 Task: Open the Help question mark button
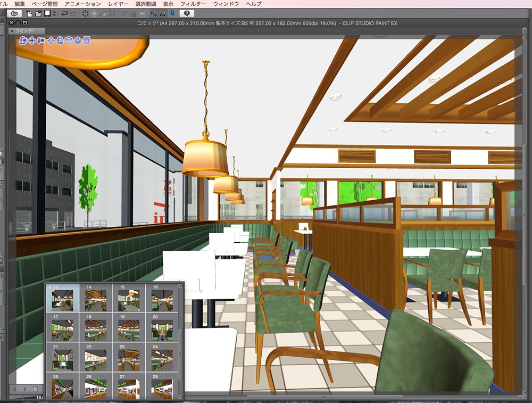[187, 14]
